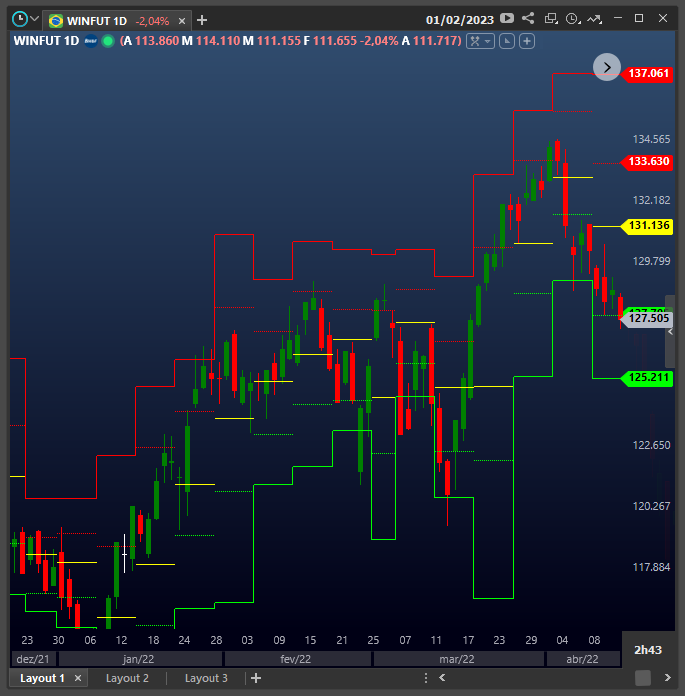The height and width of the screenshot is (696, 685).
Task: Click the green 125.211 price label
Action: point(648,378)
